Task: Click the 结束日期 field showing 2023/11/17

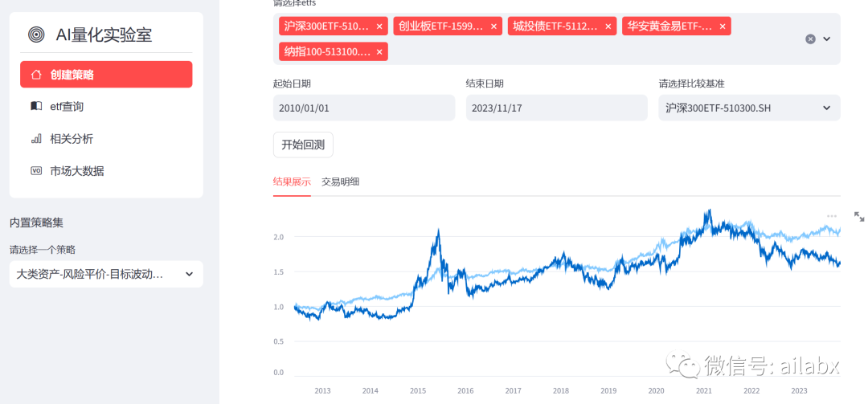Action: coord(556,108)
